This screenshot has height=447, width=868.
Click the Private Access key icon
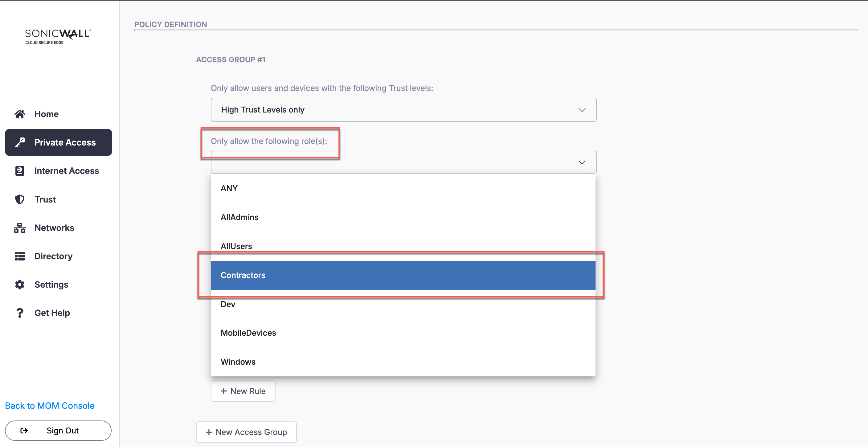point(19,143)
